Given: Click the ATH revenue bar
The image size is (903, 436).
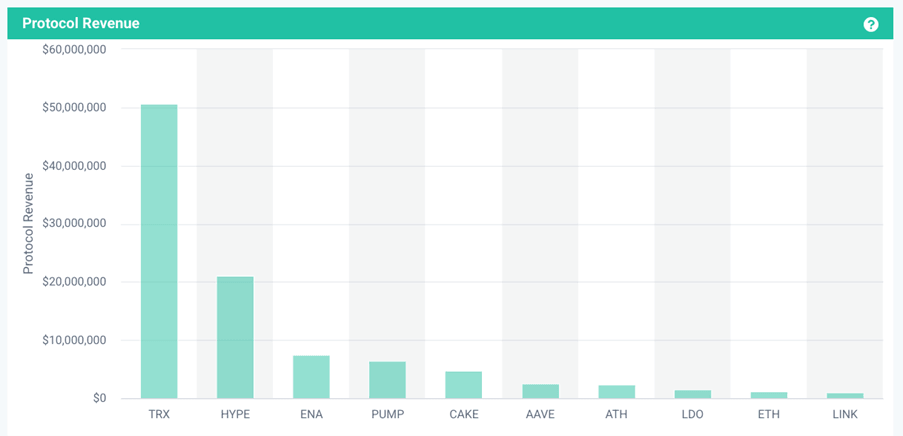Looking at the screenshot, I should pos(616,391).
